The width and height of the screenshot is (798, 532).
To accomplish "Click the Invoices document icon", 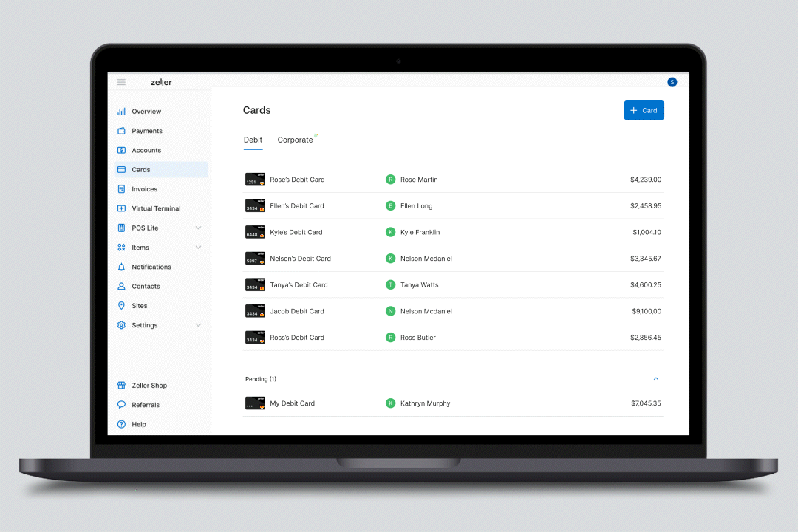I will coord(121,189).
